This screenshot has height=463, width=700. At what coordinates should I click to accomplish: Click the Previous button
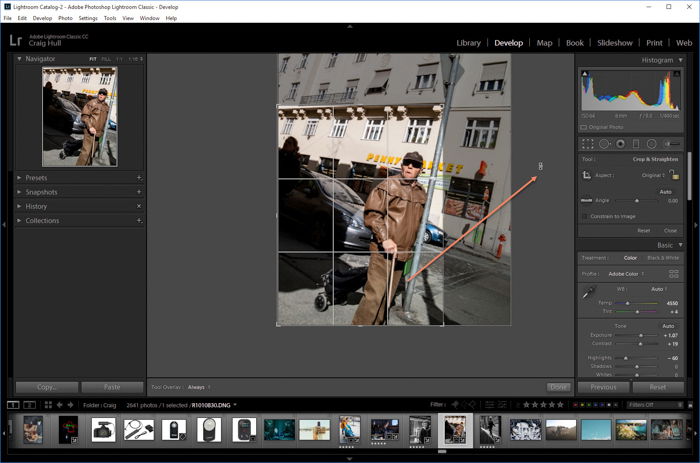[x=603, y=387]
